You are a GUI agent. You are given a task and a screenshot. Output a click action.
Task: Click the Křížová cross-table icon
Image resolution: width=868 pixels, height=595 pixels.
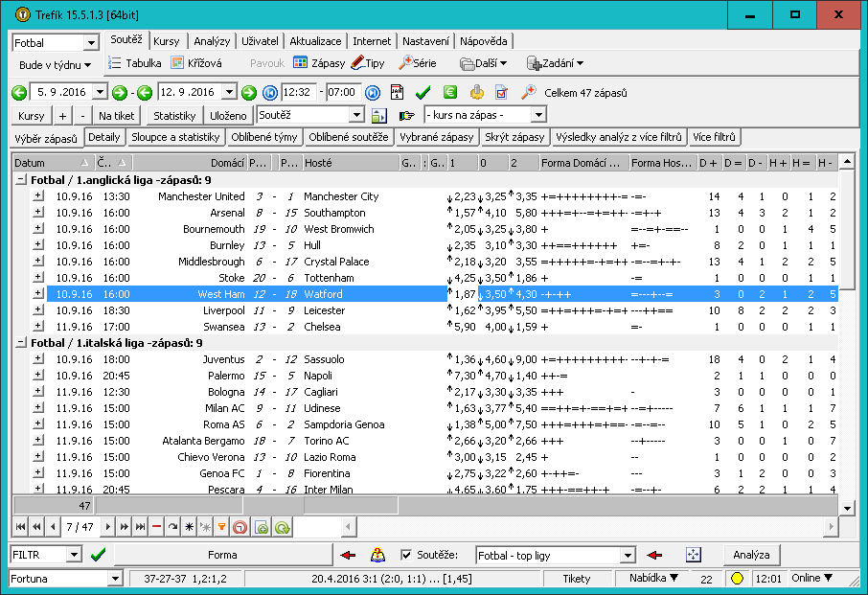click(x=177, y=63)
